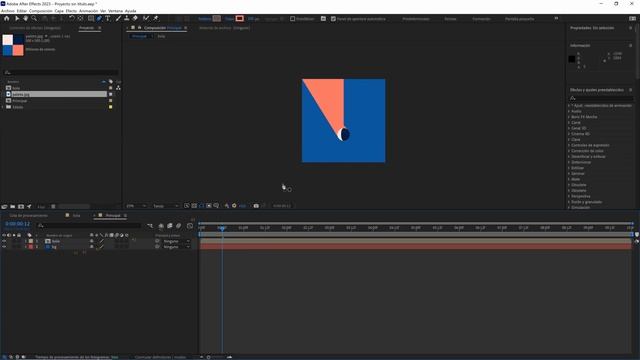
Task: Hide the bg layer with eye toggle
Action: tap(4, 247)
